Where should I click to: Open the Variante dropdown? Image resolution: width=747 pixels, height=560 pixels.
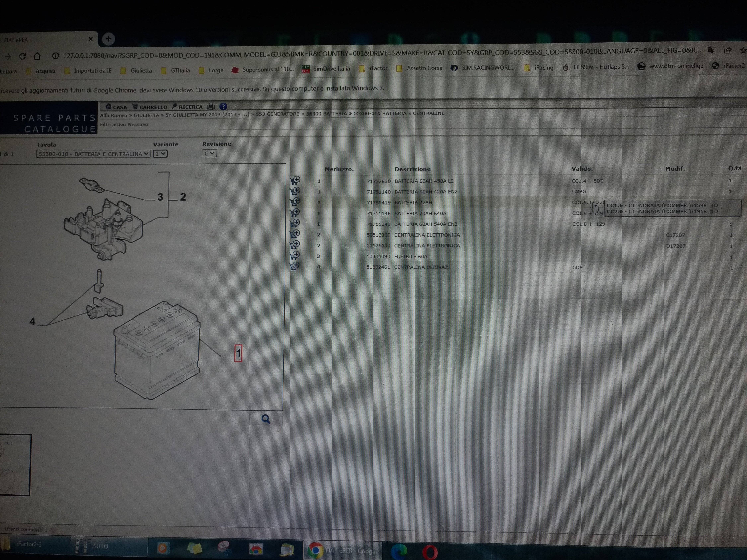pos(160,154)
